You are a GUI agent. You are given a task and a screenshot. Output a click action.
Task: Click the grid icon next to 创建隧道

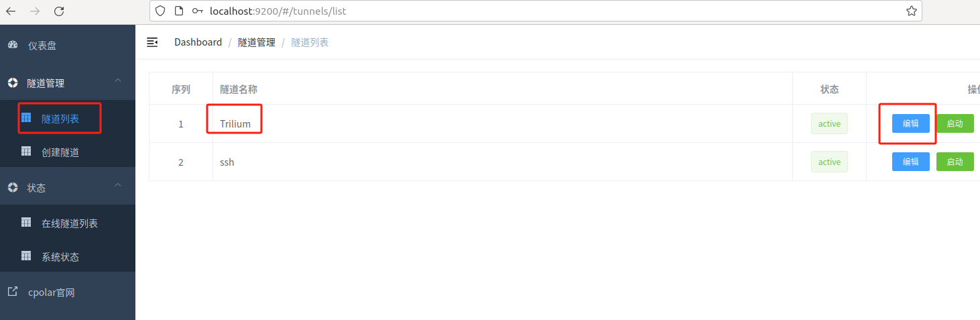[x=26, y=151]
